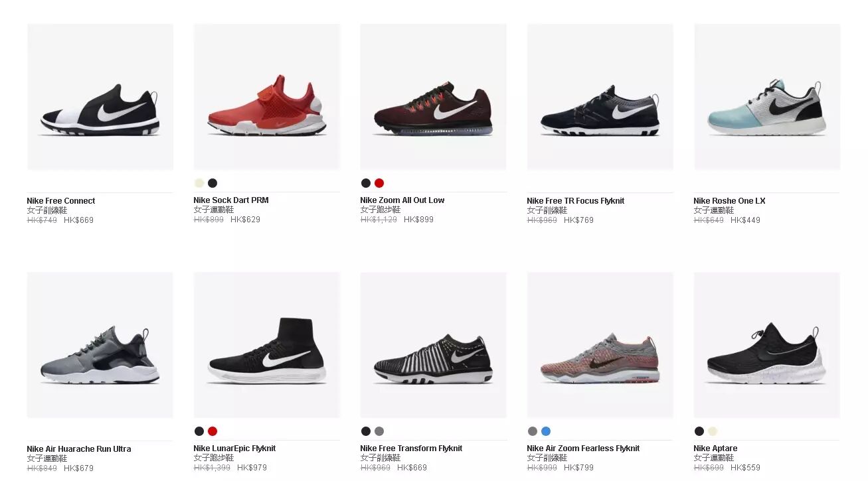Open the red Nike Sock Dart PRM image

pyautogui.click(x=267, y=97)
